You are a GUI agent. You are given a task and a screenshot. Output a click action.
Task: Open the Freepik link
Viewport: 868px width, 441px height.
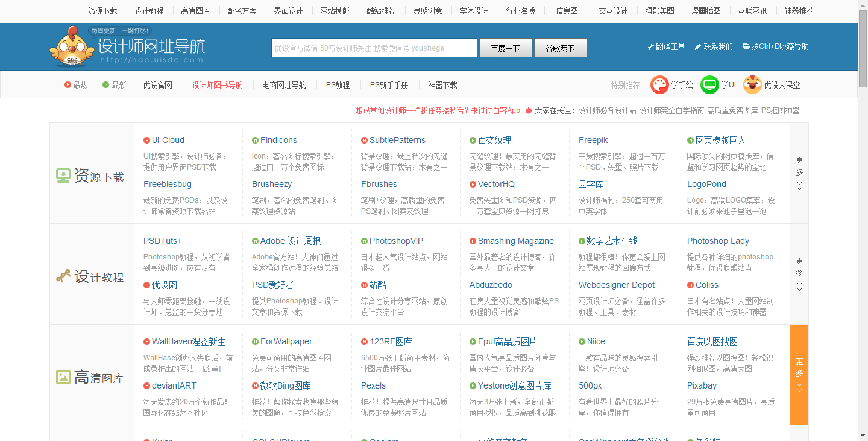593,139
